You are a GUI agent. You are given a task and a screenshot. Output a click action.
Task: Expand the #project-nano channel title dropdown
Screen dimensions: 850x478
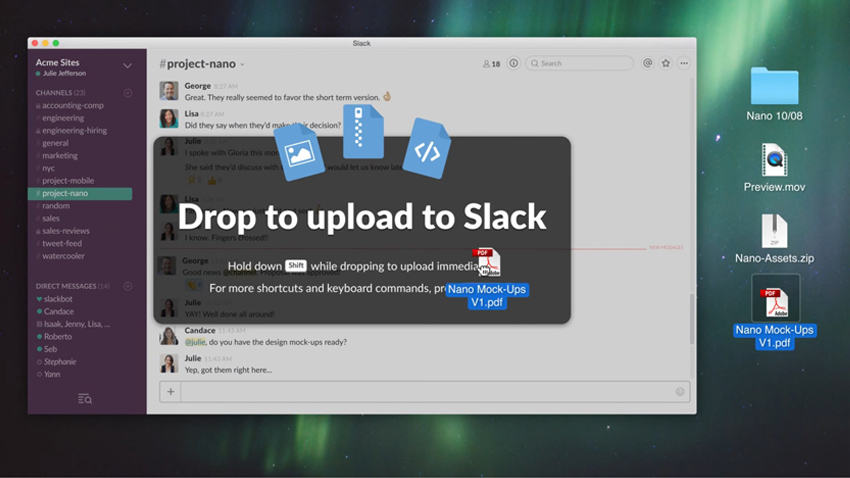pyautogui.click(x=242, y=64)
